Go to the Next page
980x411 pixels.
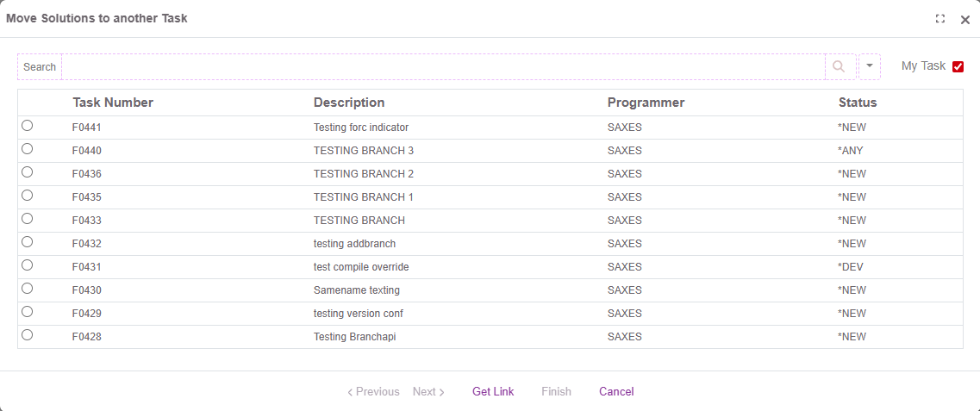428,391
